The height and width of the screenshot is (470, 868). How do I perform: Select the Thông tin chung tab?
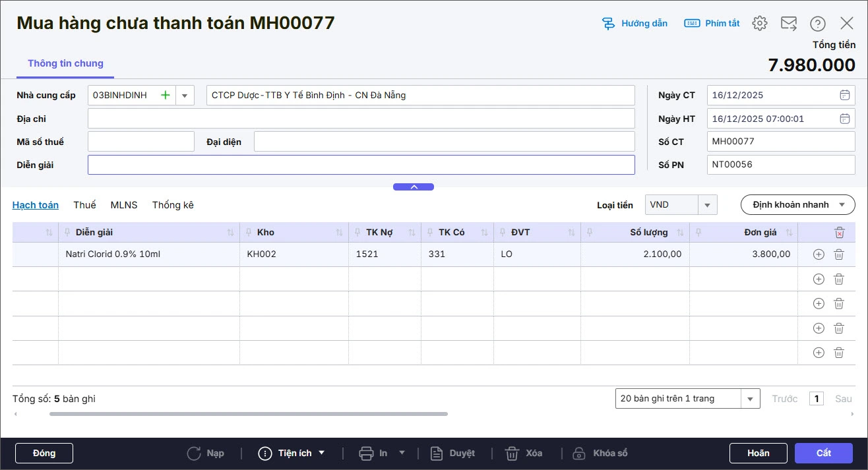[65, 63]
